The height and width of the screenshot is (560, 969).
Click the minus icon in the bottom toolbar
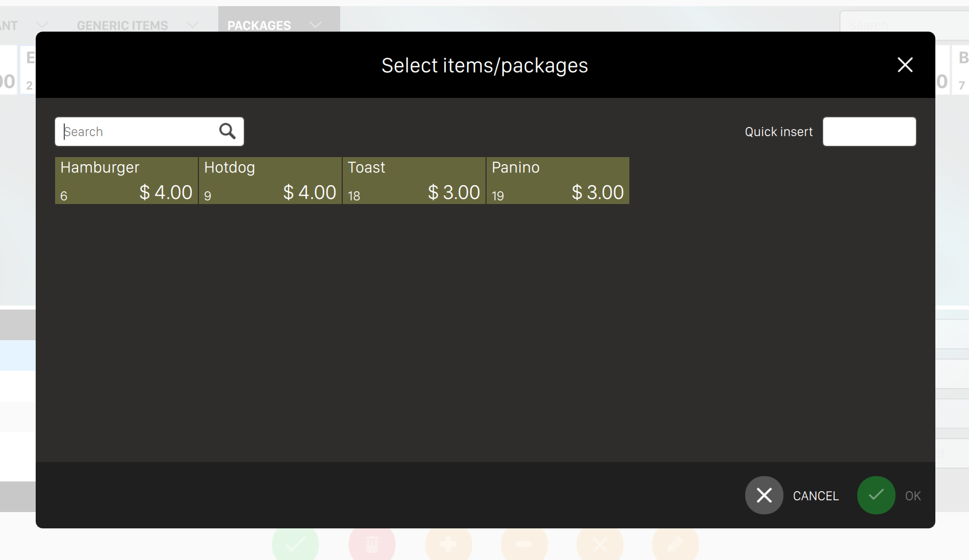(524, 544)
